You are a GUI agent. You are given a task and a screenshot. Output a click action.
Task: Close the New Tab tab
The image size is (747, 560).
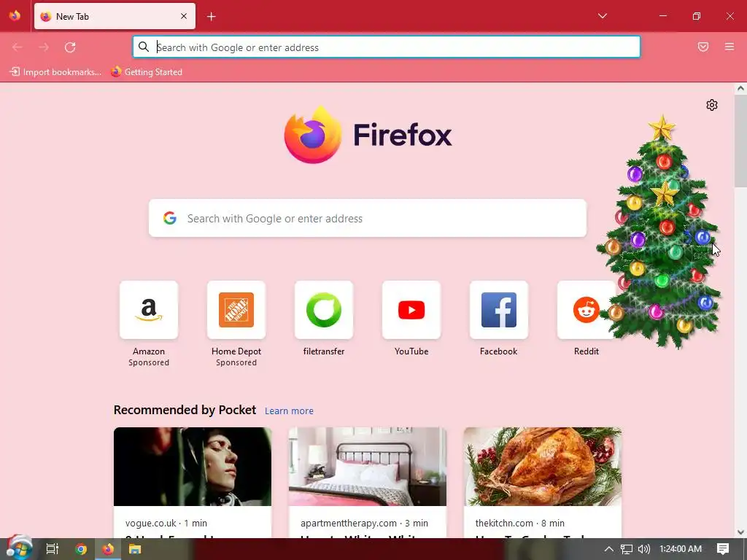point(183,16)
